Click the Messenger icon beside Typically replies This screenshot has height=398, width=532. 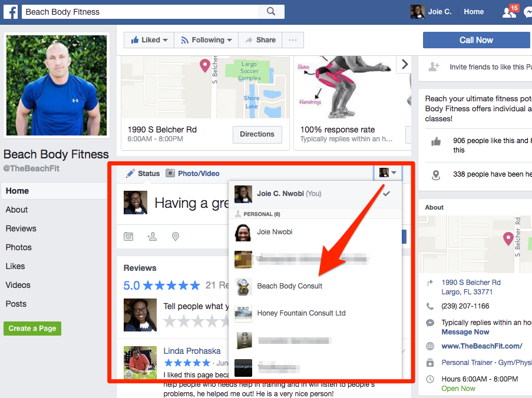(x=430, y=323)
